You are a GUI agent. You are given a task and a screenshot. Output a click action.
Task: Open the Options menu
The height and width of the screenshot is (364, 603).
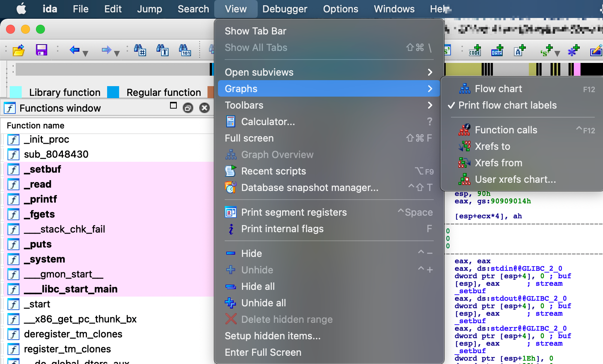click(x=340, y=9)
